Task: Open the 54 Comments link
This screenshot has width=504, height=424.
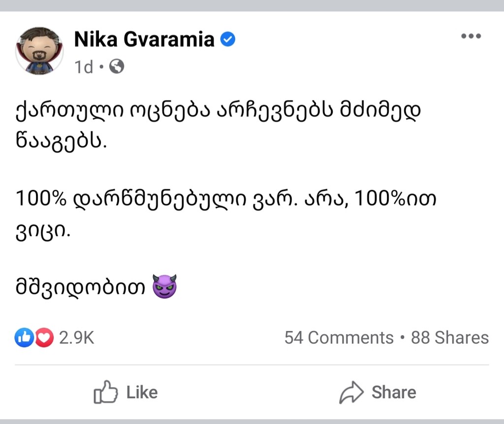Action: pos(339,338)
